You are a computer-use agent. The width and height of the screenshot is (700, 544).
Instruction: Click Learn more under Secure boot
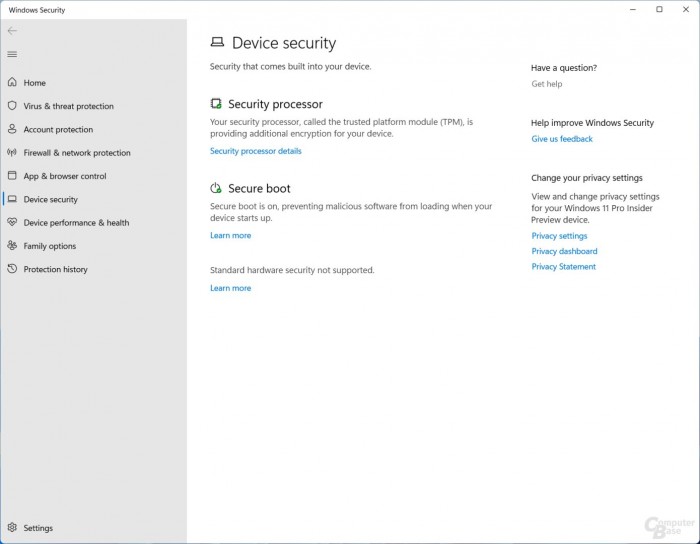[x=230, y=236]
